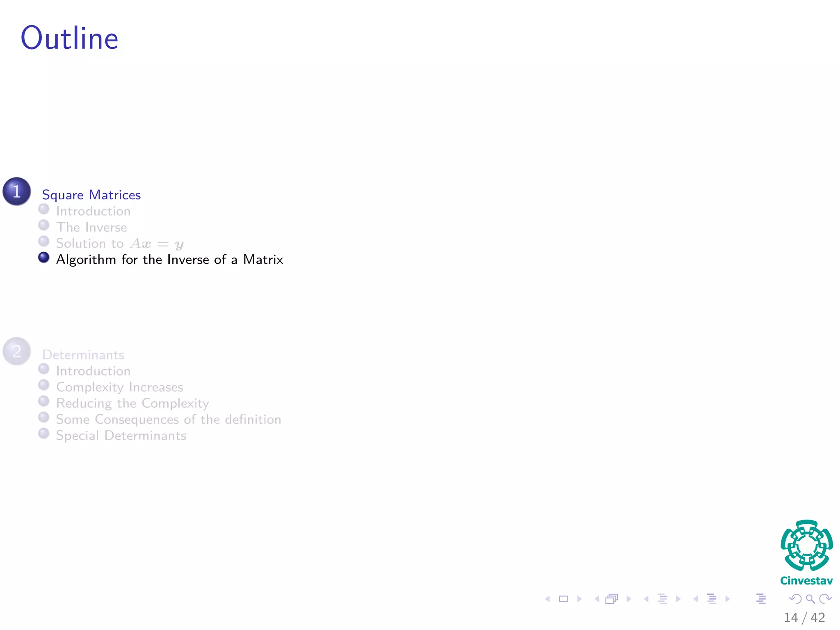Click the section navigation lines icon
This screenshot has width=840, height=630.
coord(712,599)
